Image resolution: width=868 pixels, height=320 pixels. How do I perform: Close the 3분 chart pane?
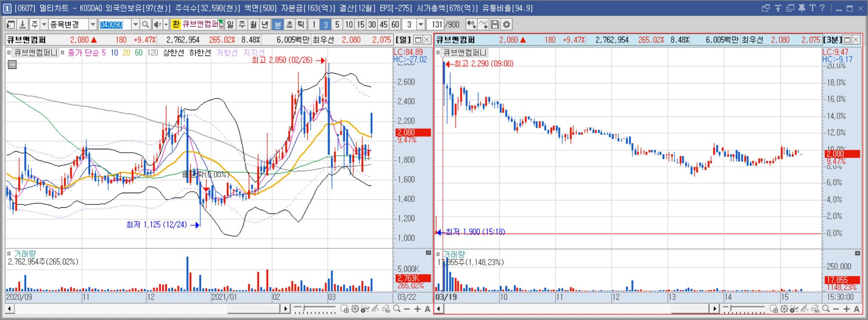coord(856,40)
